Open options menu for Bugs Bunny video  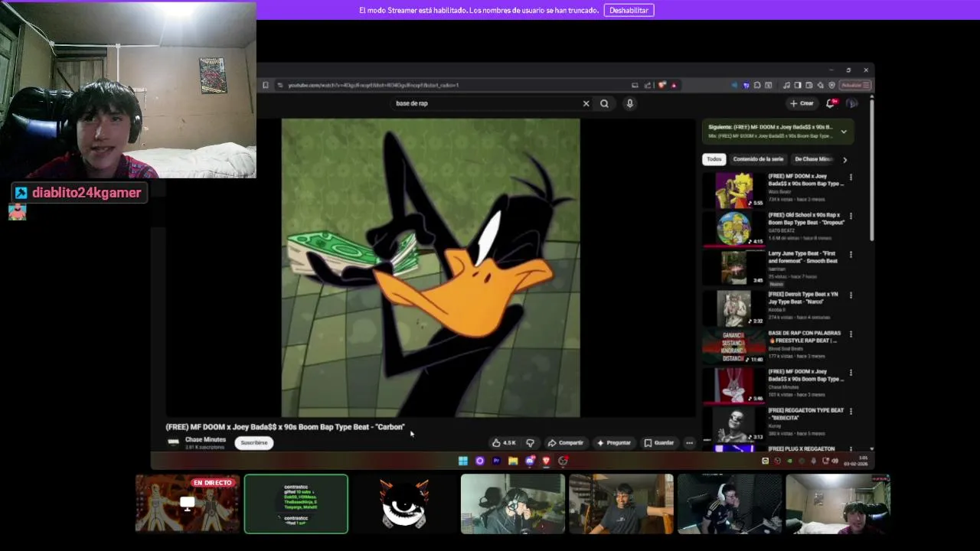(851, 373)
